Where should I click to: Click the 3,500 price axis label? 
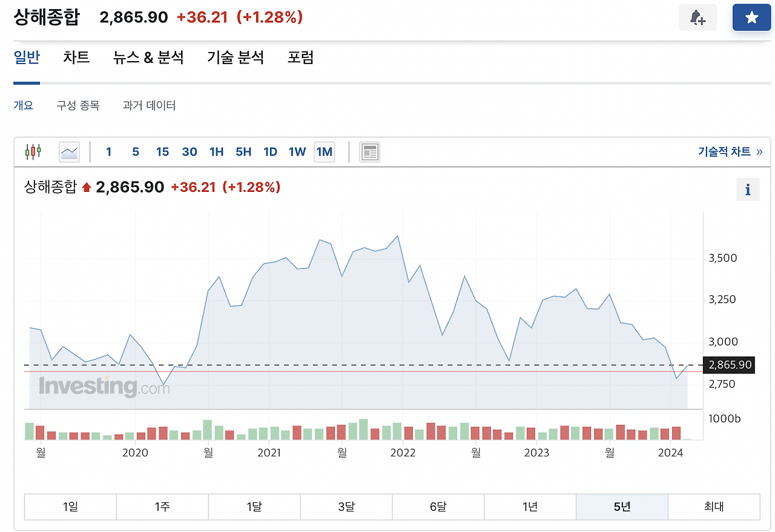(723, 258)
